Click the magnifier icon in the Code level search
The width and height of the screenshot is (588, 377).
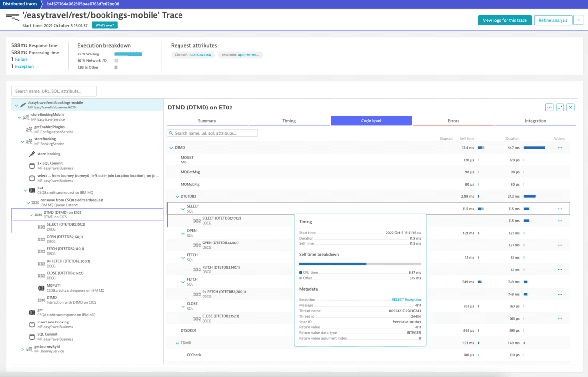coord(170,133)
